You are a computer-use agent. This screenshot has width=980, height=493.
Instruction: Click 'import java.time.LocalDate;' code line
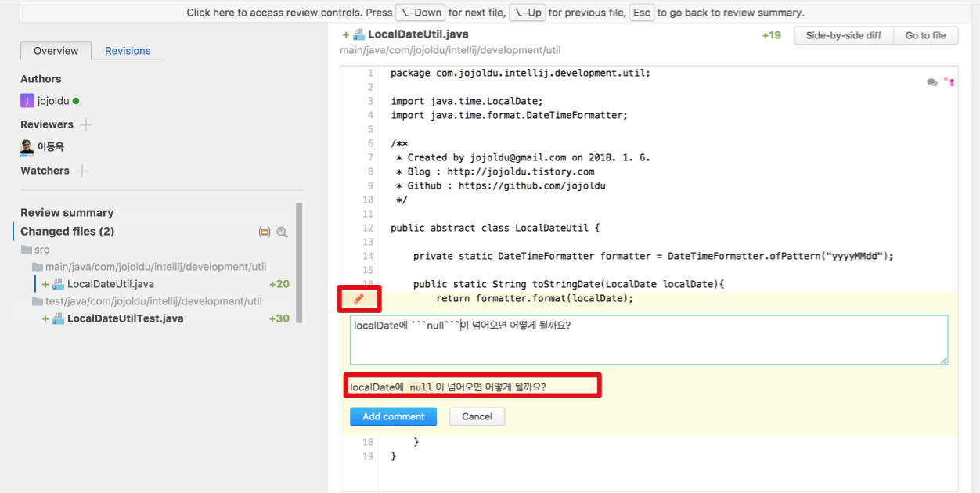point(467,101)
